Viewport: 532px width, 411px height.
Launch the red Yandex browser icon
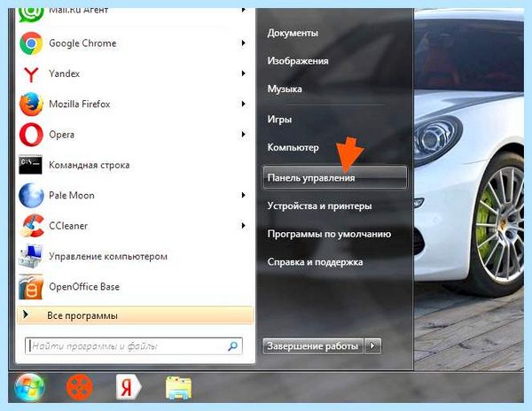pyautogui.click(x=31, y=74)
